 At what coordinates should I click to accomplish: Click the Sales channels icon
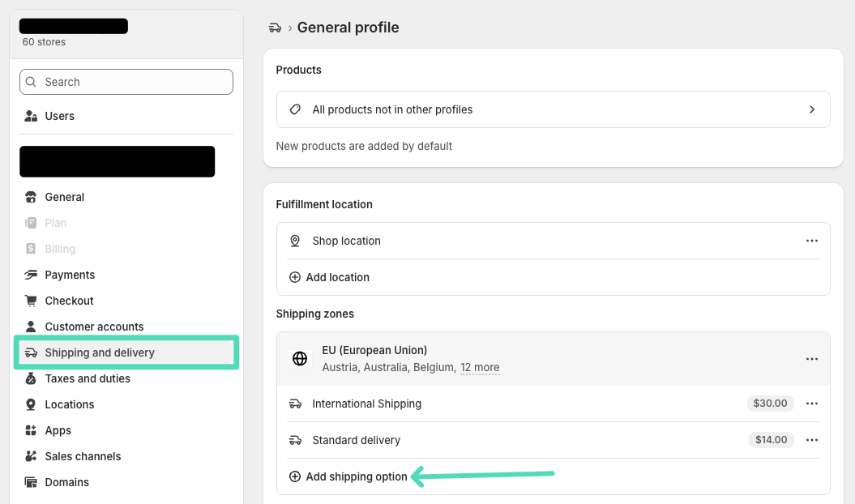(31, 456)
